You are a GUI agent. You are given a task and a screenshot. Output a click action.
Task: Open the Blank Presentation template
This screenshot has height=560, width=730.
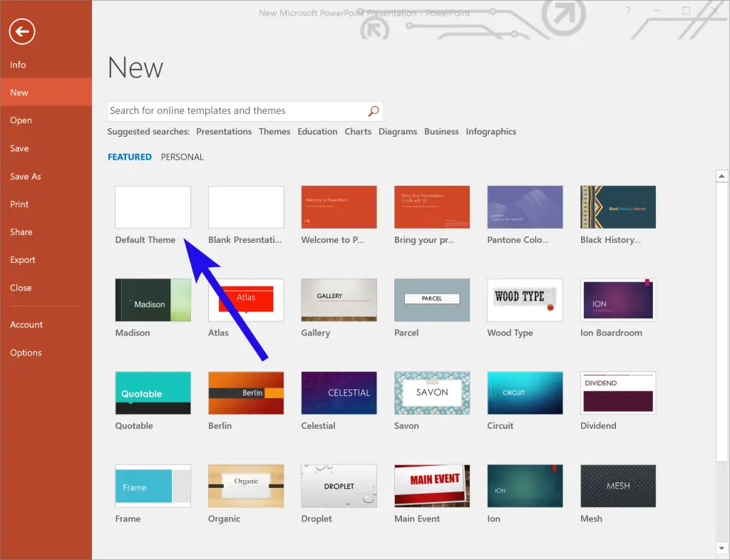coord(245,207)
